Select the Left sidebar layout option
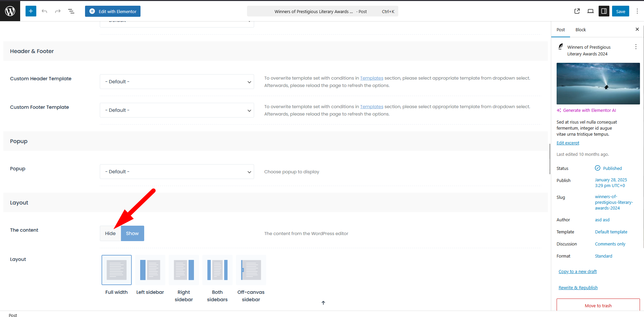 (150, 270)
